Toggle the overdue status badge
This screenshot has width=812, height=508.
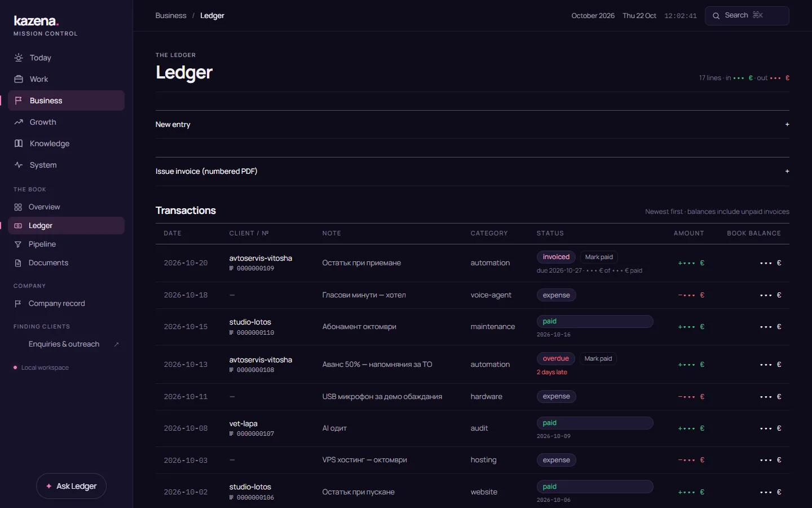pos(555,358)
